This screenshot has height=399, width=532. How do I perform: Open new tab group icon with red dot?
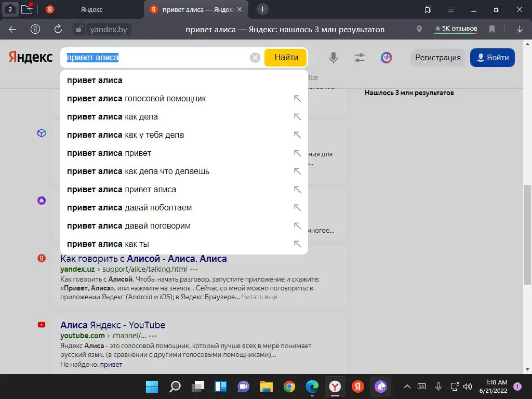click(27, 8)
